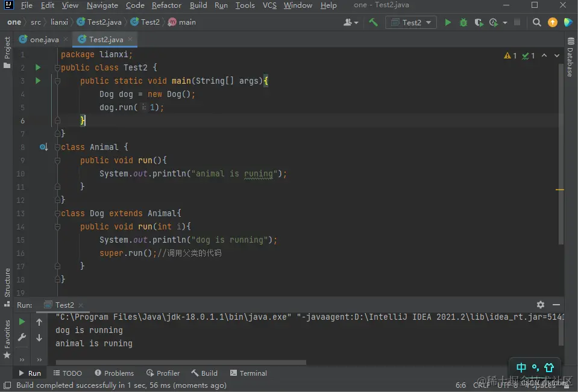The image size is (578, 392).
Task: Open the File menu
Action: [27, 5]
